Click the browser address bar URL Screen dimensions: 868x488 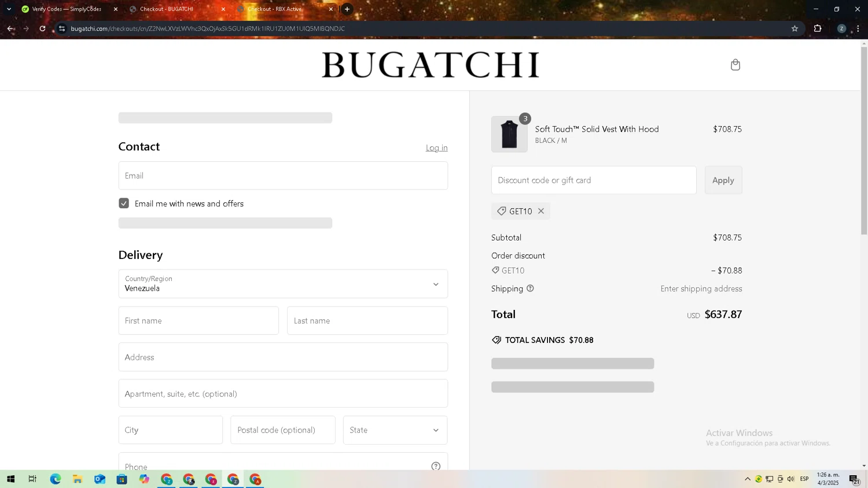pyautogui.click(x=208, y=28)
